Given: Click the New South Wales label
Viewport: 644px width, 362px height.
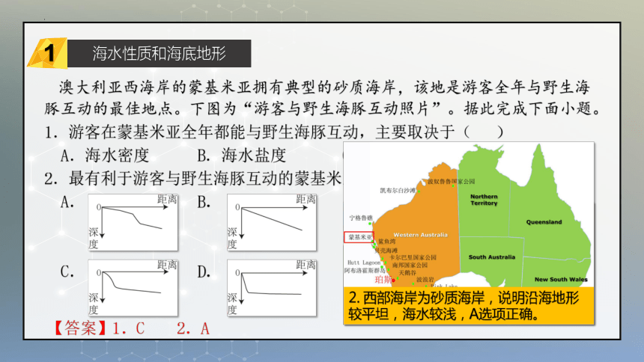Looking at the screenshot, I should click(561, 279).
